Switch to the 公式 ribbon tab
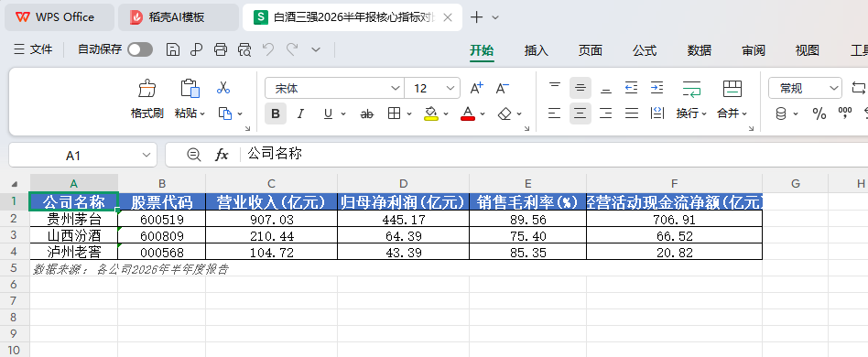Viewport: 868px width, 357px height. 645,50
